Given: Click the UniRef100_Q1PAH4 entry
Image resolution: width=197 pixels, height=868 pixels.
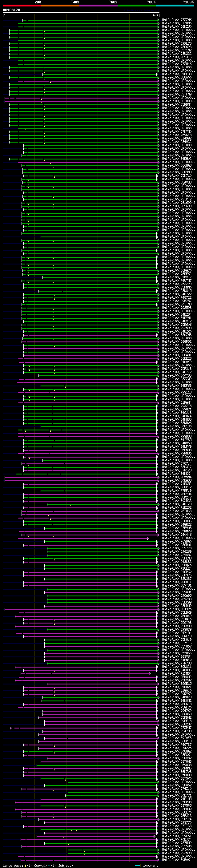Looking at the screenshot, I should pyautogui.click(x=177, y=403).
